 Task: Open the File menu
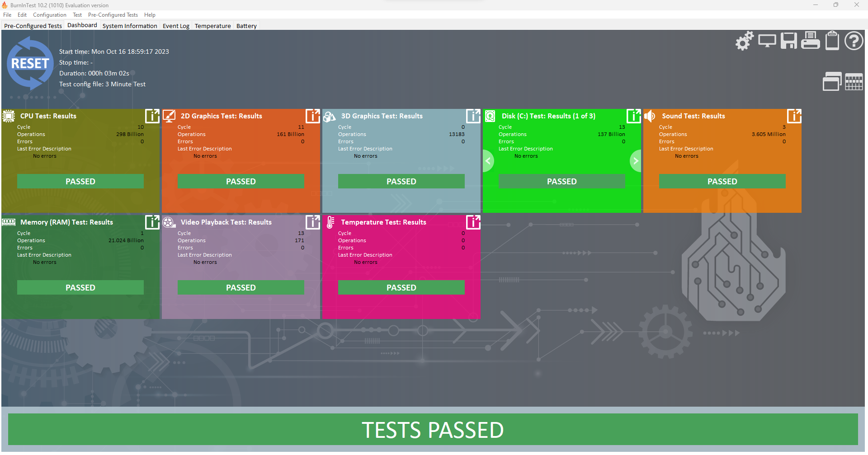(7, 15)
